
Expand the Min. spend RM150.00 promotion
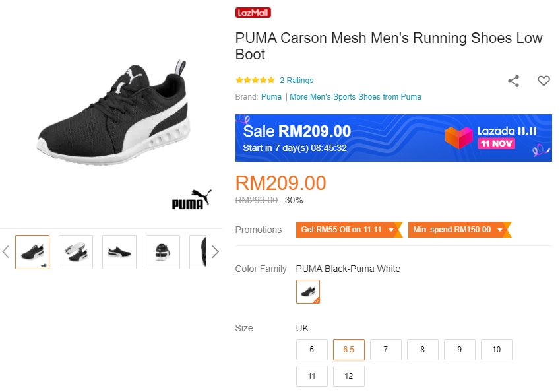coord(459,230)
